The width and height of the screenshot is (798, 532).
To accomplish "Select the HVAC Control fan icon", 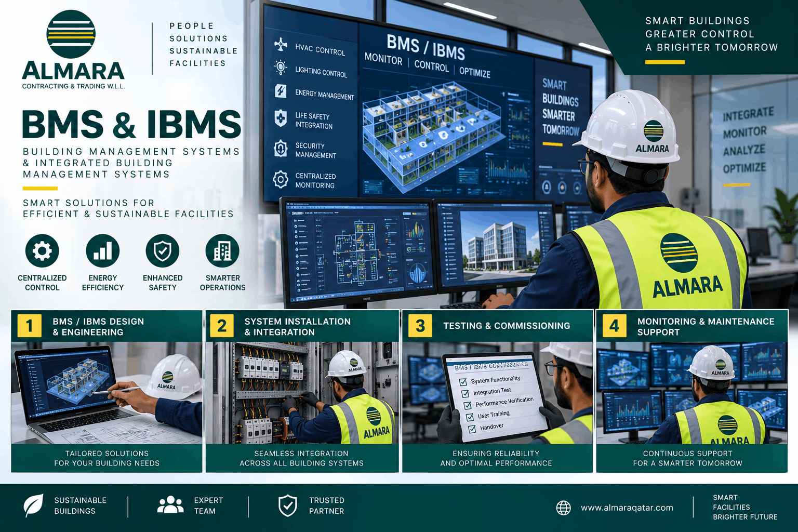I will [281, 45].
